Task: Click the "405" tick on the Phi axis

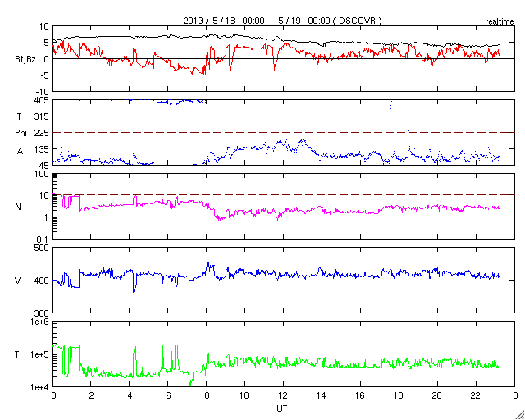Action: pyautogui.click(x=42, y=100)
